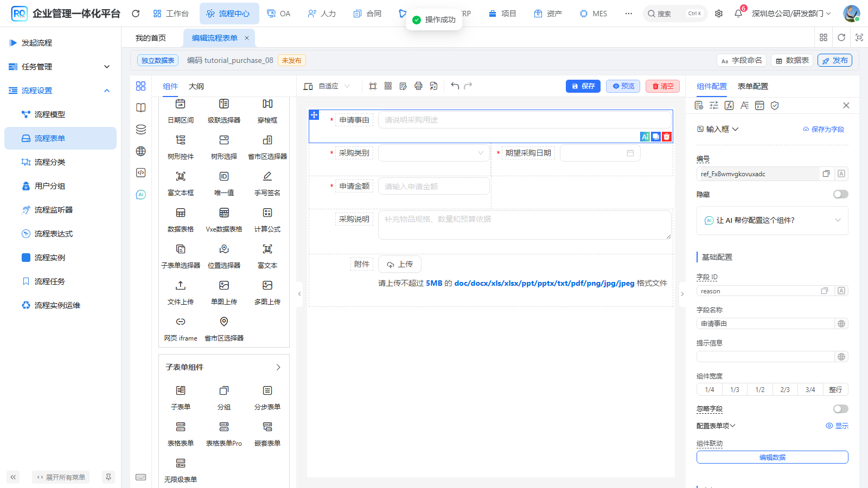Open the globe icon in the left rail
Viewport: 868px width, 488px height.
coord(141,151)
